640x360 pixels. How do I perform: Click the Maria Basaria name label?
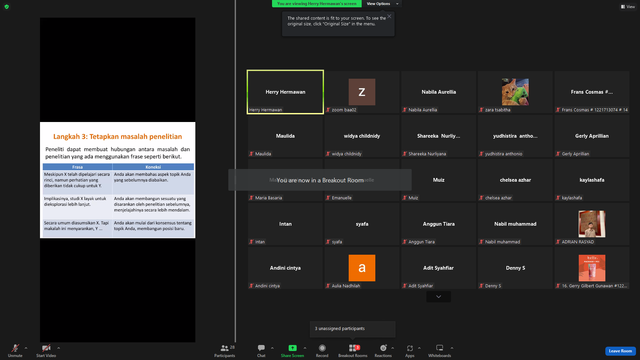pos(268,198)
